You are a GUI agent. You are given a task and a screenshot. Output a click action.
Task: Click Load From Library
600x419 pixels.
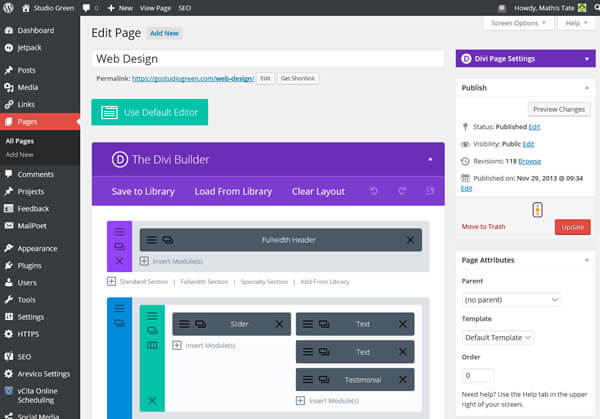[x=233, y=191]
